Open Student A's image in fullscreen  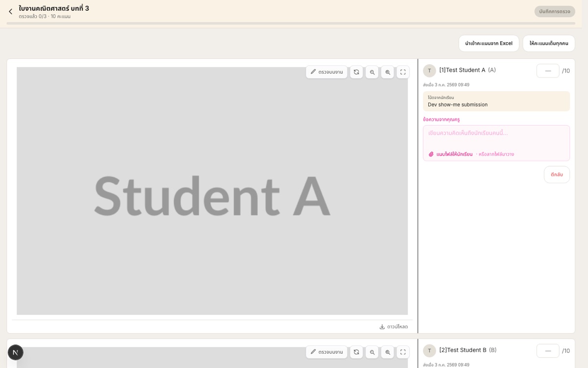click(x=403, y=72)
